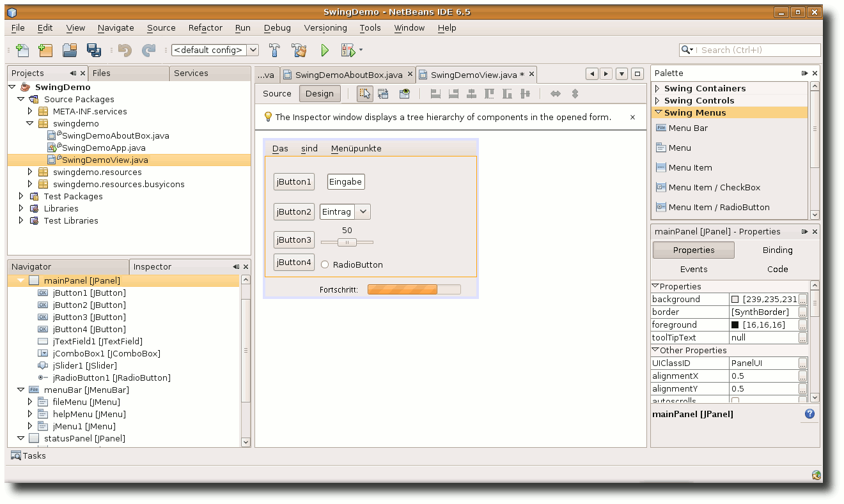This screenshot has height=504, width=844.
Task: Click the New Project toolbar icon
Action: tap(45, 50)
